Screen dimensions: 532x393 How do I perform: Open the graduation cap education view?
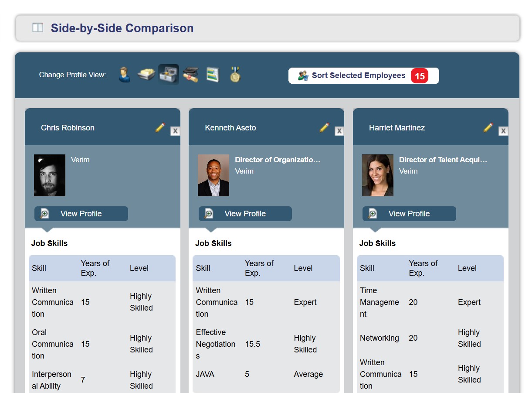coord(190,75)
